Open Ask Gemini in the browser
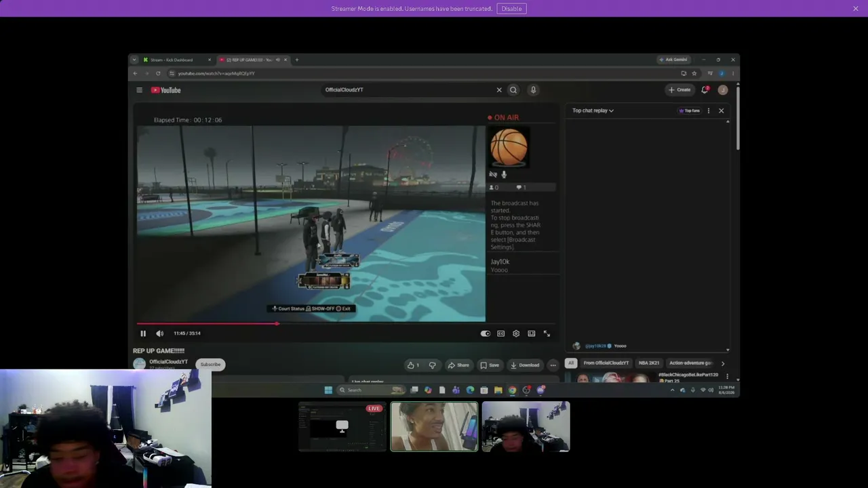The height and width of the screenshot is (488, 868). [673, 60]
